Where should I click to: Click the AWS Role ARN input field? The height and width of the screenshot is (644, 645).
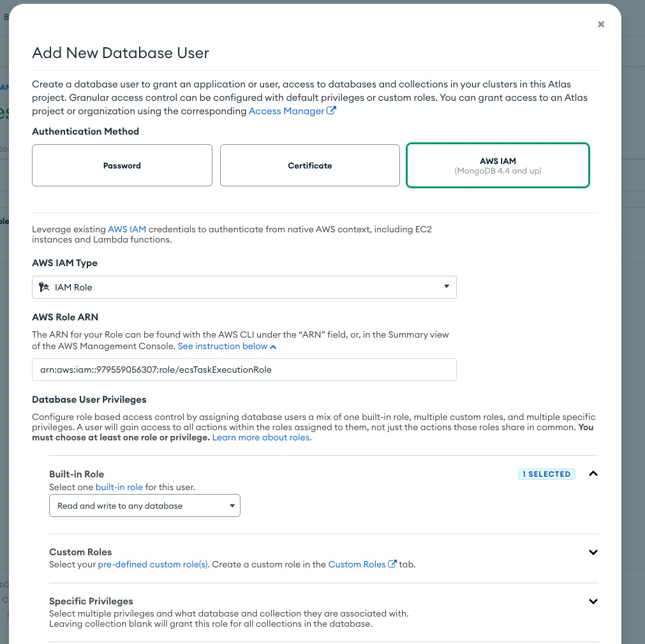pyautogui.click(x=244, y=370)
